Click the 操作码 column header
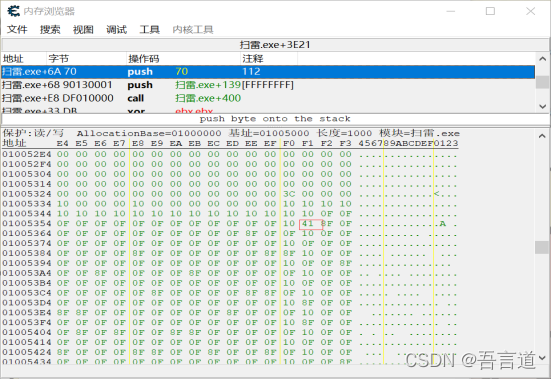The height and width of the screenshot is (379, 551). pos(183,58)
